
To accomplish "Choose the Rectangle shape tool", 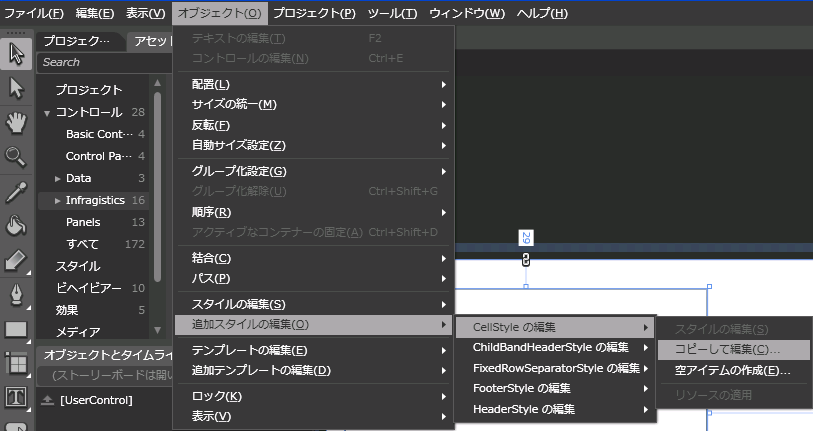I will [15, 328].
